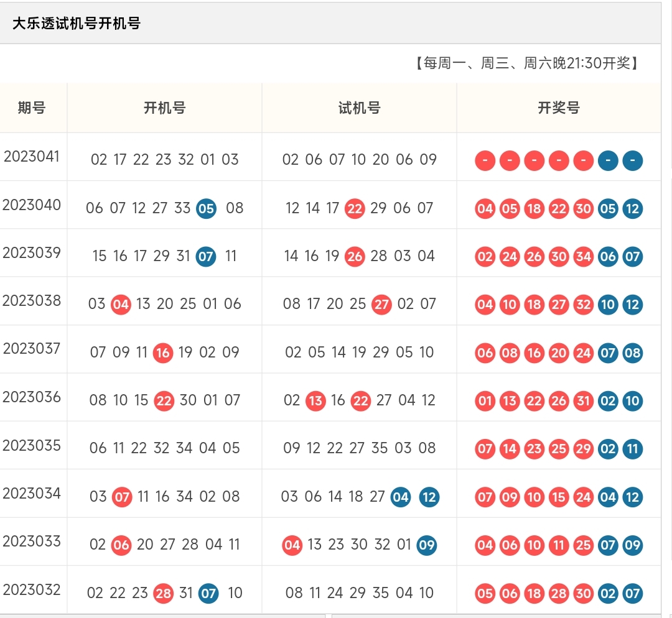Click red 20 ball in 开奖号 of 2023037
This screenshot has height=618, width=672.
click(x=559, y=353)
